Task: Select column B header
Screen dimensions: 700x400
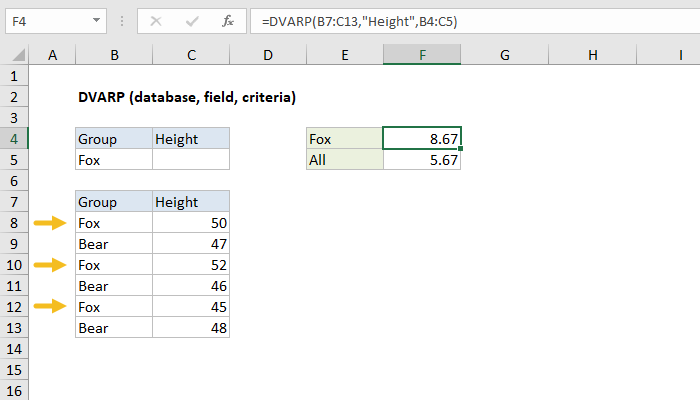Action: [x=114, y=55]
